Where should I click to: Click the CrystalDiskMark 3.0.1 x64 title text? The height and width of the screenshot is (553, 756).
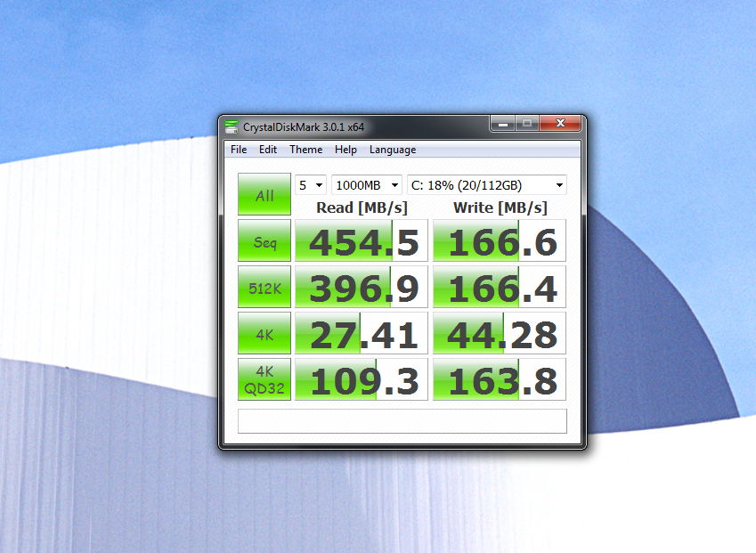click(304, 127)
